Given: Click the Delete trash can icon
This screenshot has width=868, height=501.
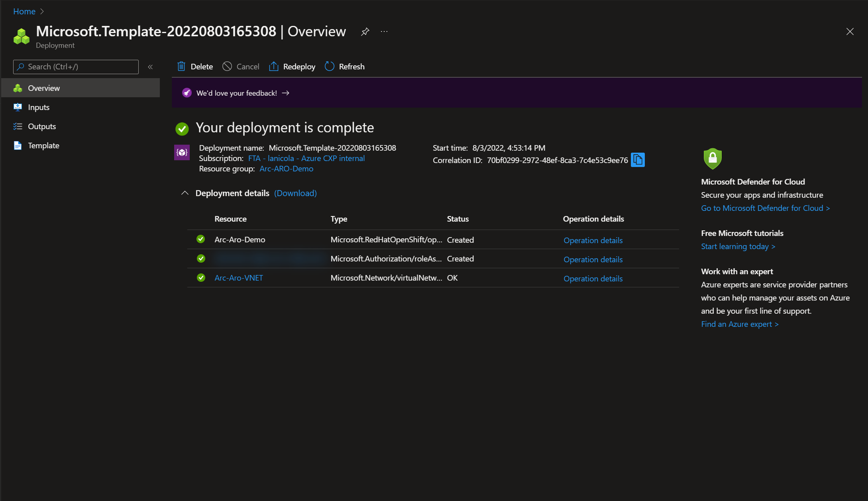Looking at the screenshot, I should click(x=181, y=67).
